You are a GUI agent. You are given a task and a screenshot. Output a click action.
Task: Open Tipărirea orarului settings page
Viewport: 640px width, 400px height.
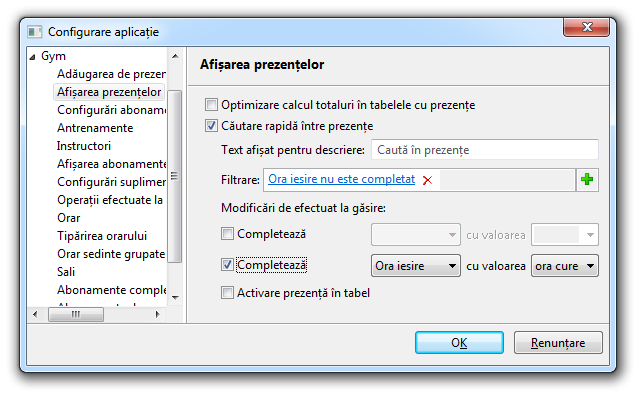click(x=102, y=236)
